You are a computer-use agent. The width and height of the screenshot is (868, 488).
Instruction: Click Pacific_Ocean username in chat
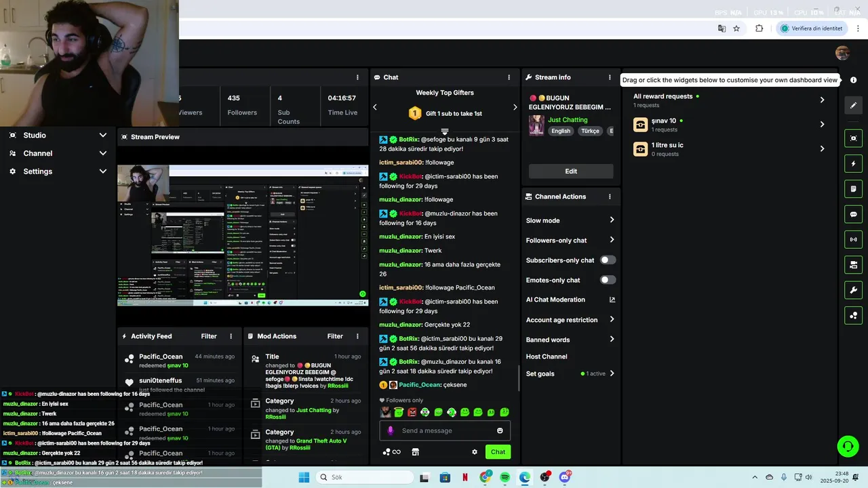coord(418,384)
